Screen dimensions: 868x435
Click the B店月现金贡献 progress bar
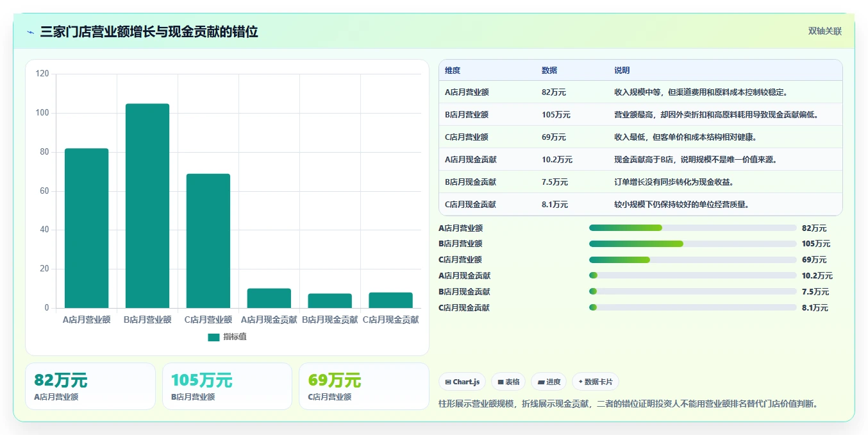pos(693,292)
